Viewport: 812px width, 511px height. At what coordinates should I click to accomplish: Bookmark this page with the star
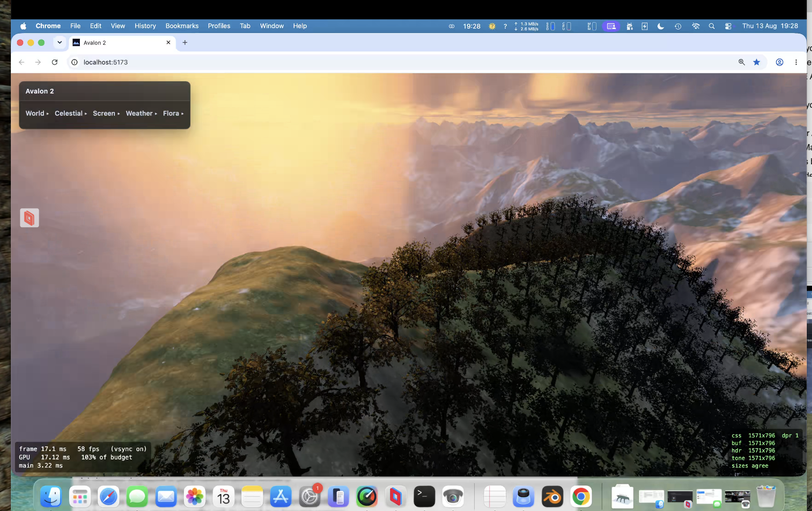pyautogui.click(x=757, y=62)
